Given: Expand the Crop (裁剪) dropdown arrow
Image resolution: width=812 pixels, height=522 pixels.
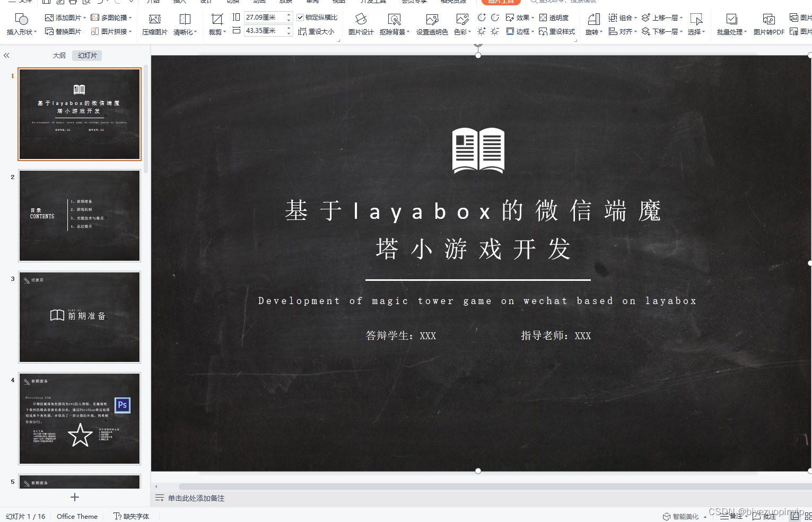Looking at the screenshot, I should click(x=225, y=32).
